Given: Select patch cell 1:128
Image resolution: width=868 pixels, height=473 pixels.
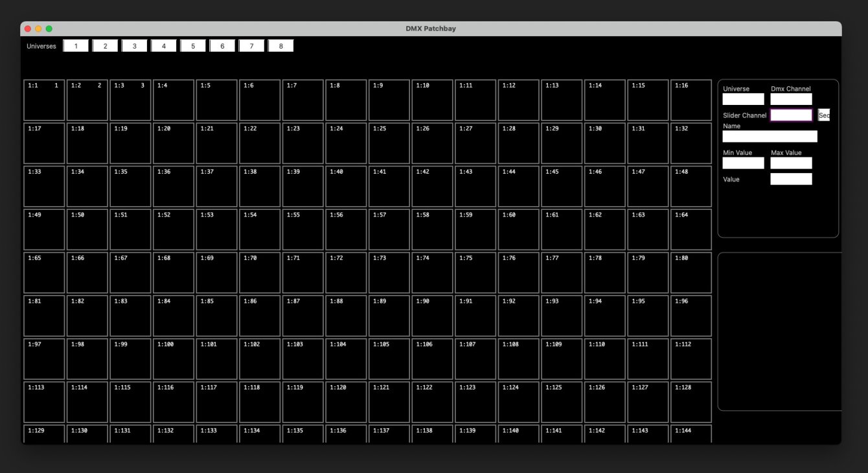Looking at the screenshot, I should click(x=691, y=402).
